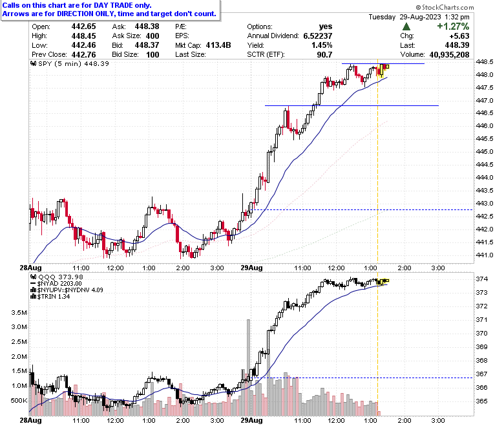Click the Options value yes
504x426 pixels.
326,27
